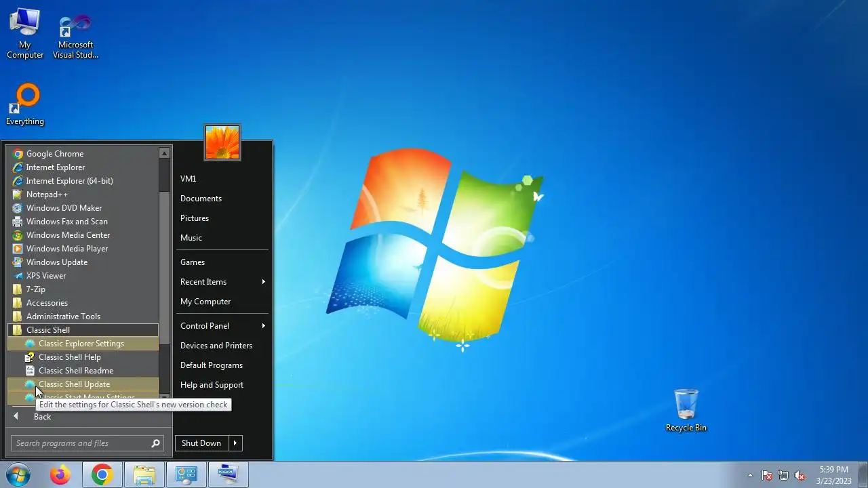Open My Computer from the start menu
Image resolution: width=868 pixels, height=488 pixels.
click(x=222, y=302)
